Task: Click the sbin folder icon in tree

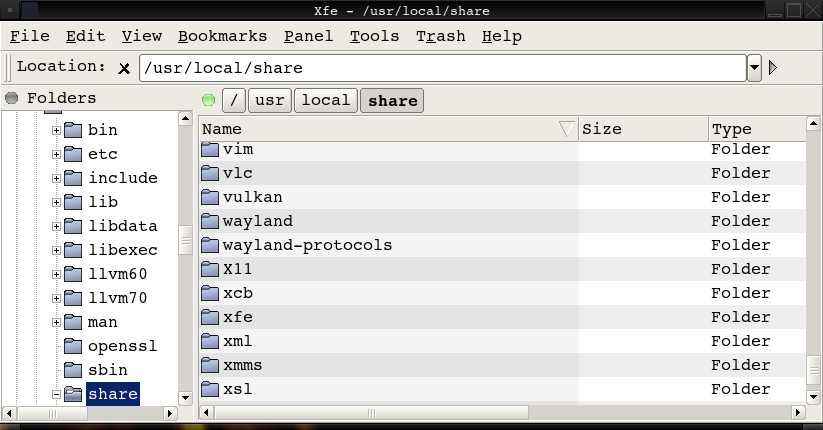Action: point(73,370)
